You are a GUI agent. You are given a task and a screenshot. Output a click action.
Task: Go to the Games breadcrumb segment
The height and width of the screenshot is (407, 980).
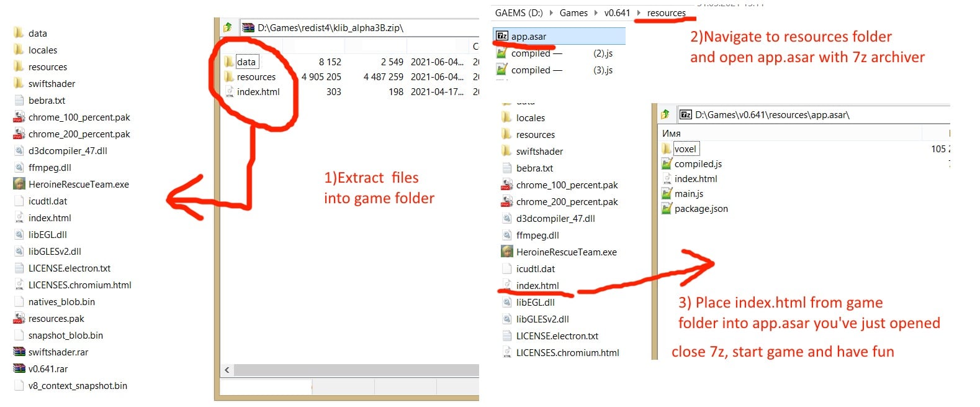point(573,13)
